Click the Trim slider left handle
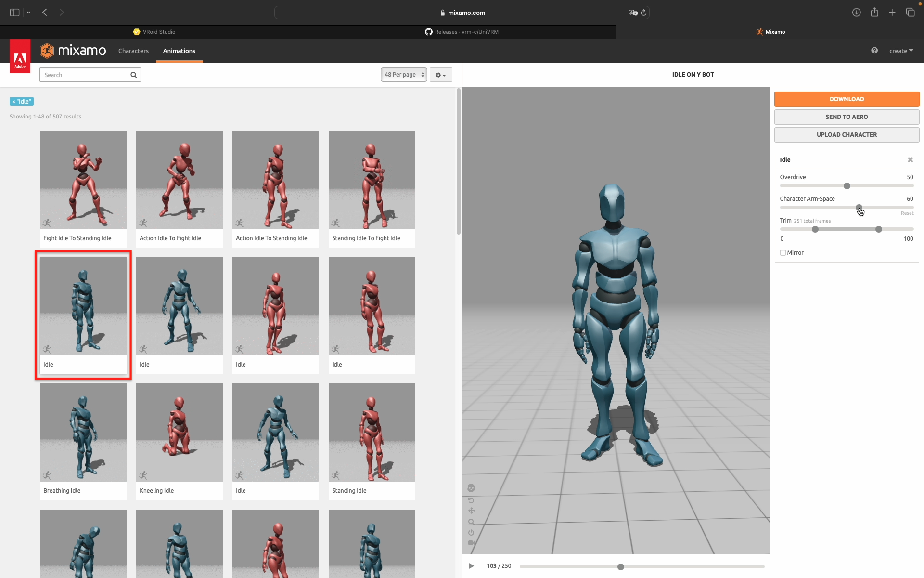924x578 pixels. point(815,229)
